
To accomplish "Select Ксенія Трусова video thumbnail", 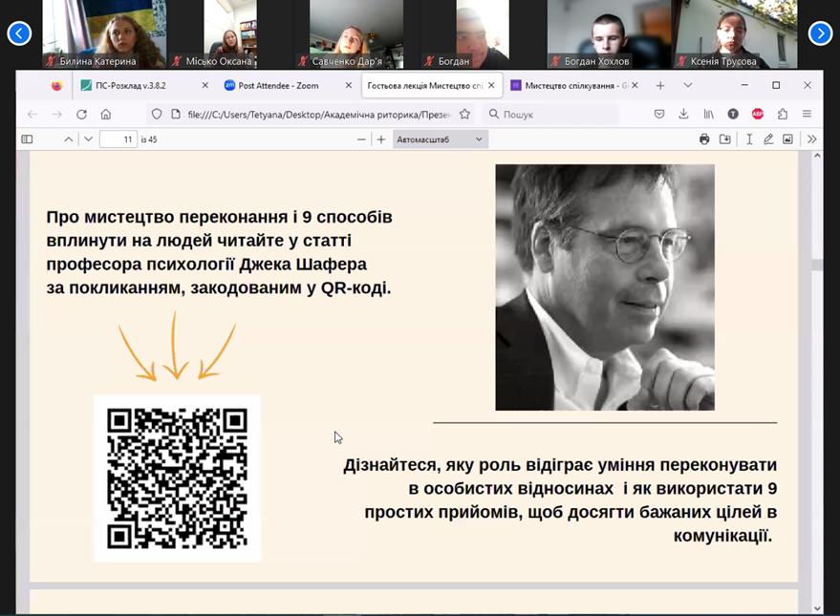I will click(735, 33).
